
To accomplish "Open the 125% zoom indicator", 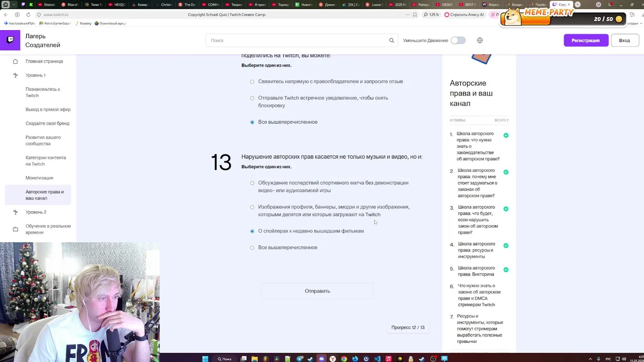I will tap(431, 15).
